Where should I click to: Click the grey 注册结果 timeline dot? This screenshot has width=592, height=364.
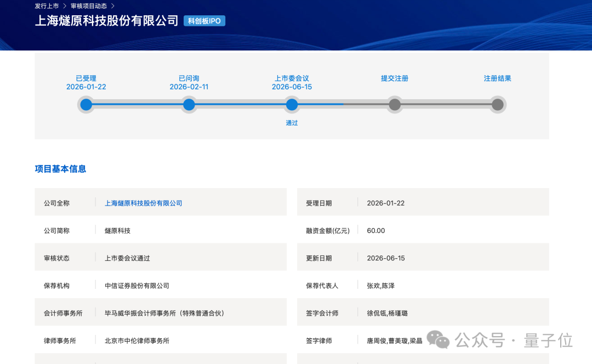498,105
